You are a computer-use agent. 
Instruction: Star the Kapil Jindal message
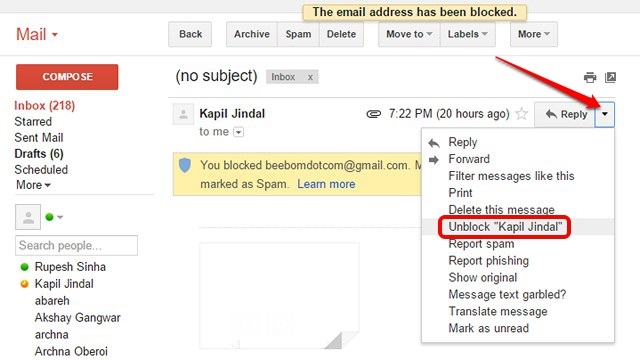coord(522,113)
